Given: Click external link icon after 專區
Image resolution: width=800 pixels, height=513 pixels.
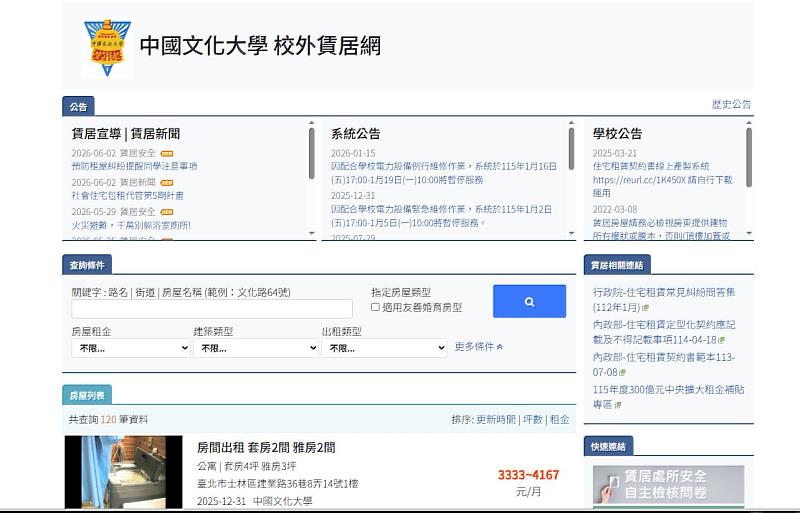Looking at the screenshot, I should pos(618,405).
